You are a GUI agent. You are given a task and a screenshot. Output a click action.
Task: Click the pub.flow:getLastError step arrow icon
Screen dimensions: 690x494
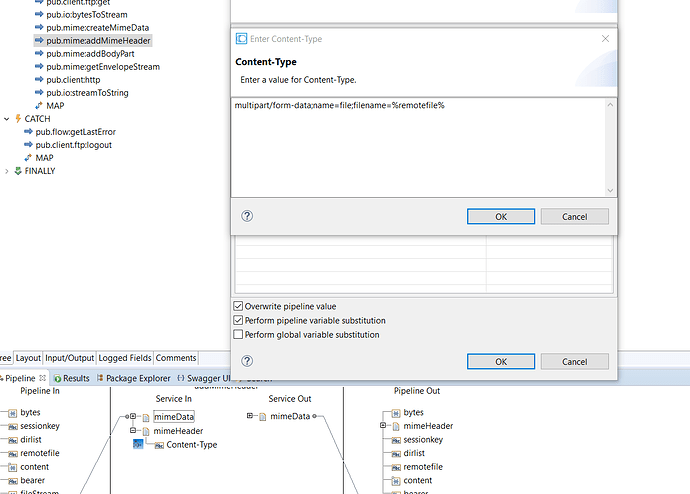coord(28,132)
